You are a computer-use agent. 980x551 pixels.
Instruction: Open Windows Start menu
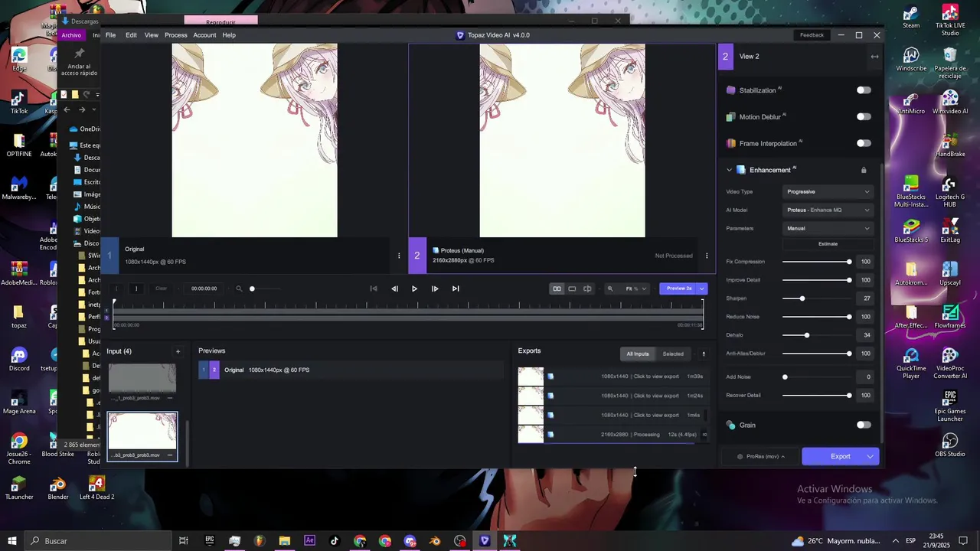(12, 541)
